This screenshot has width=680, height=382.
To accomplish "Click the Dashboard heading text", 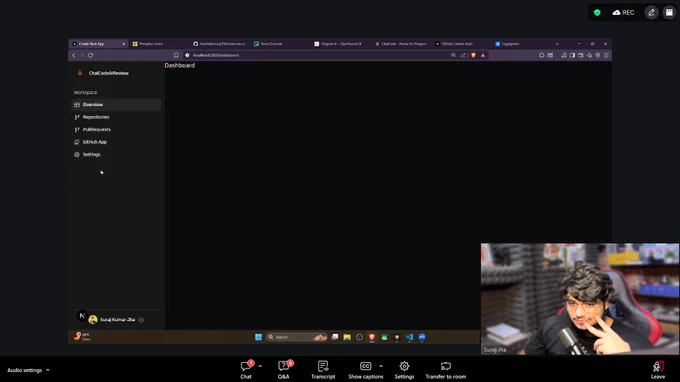I will click(x=180, y=65).
